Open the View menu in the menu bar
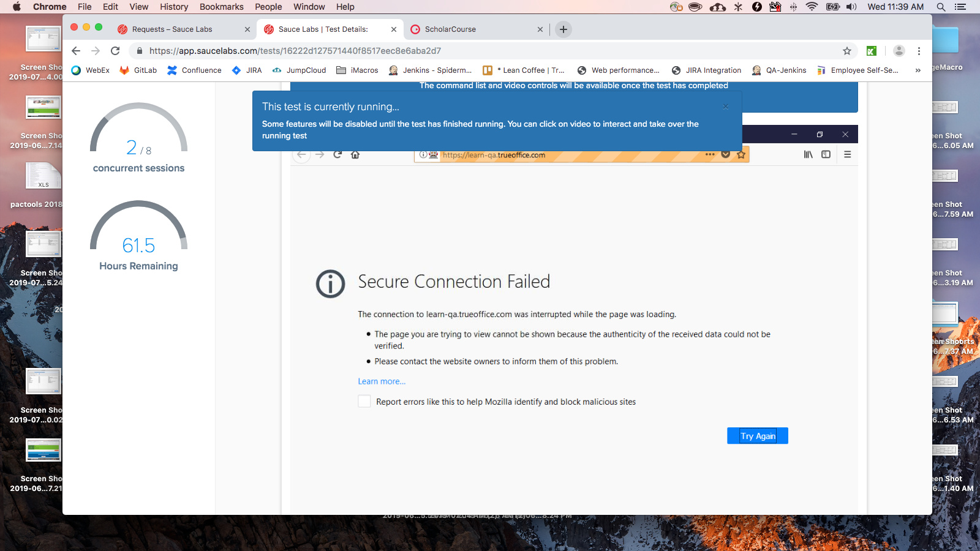980x551 pixels. pos(139,7)
